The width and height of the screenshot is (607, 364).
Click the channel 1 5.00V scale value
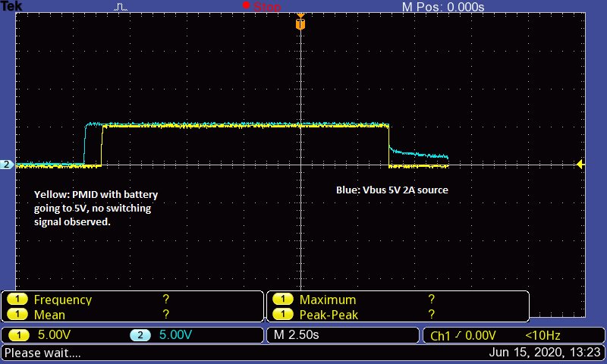[x=54, y=335]
